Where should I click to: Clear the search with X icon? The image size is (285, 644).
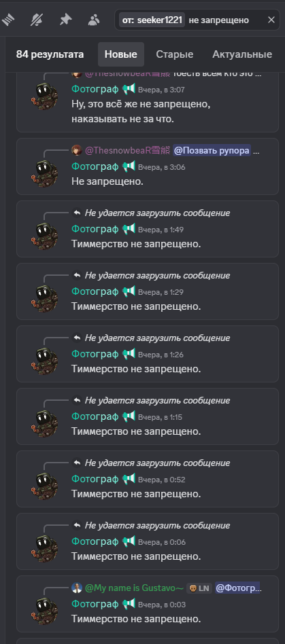[271, 20]
